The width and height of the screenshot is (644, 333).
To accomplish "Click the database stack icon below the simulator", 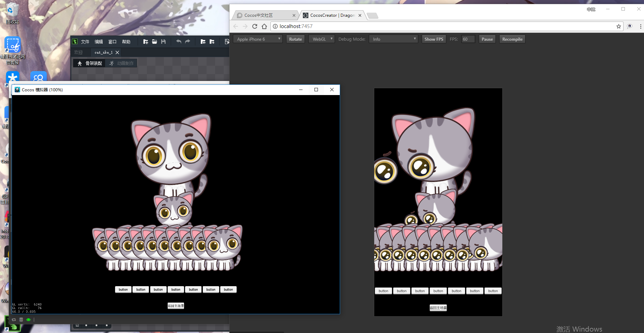I will point(21,320).
